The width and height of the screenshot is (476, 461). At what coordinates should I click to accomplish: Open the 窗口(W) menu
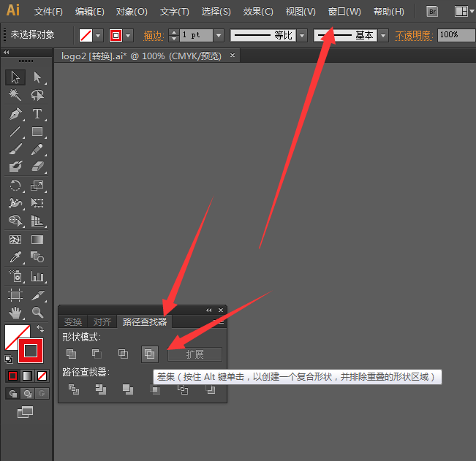344,12
